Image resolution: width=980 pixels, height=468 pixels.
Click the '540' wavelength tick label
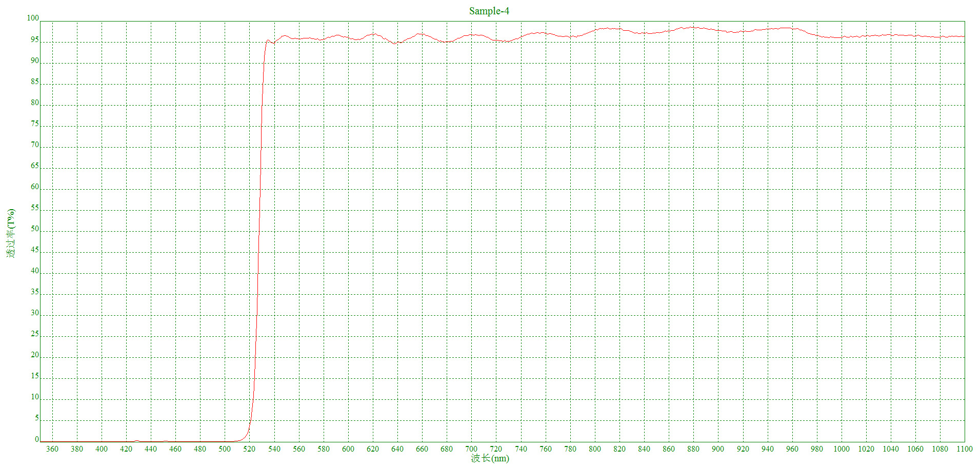coord(274,449)
